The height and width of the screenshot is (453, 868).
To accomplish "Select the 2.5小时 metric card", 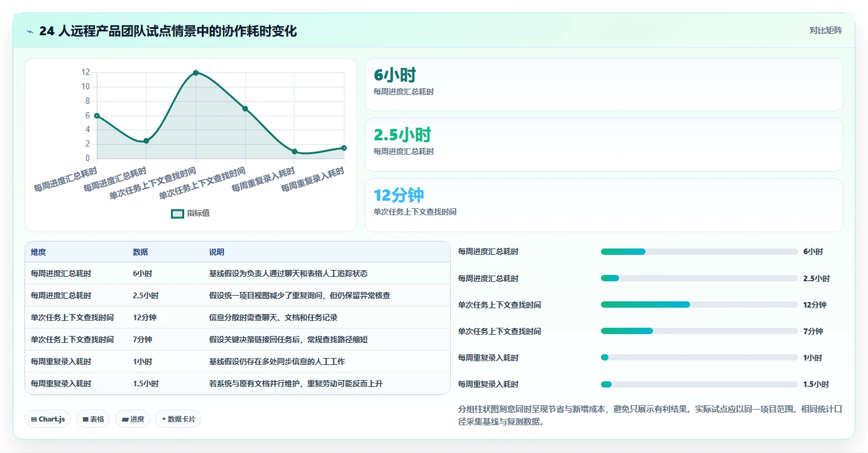I will (603, 145).
